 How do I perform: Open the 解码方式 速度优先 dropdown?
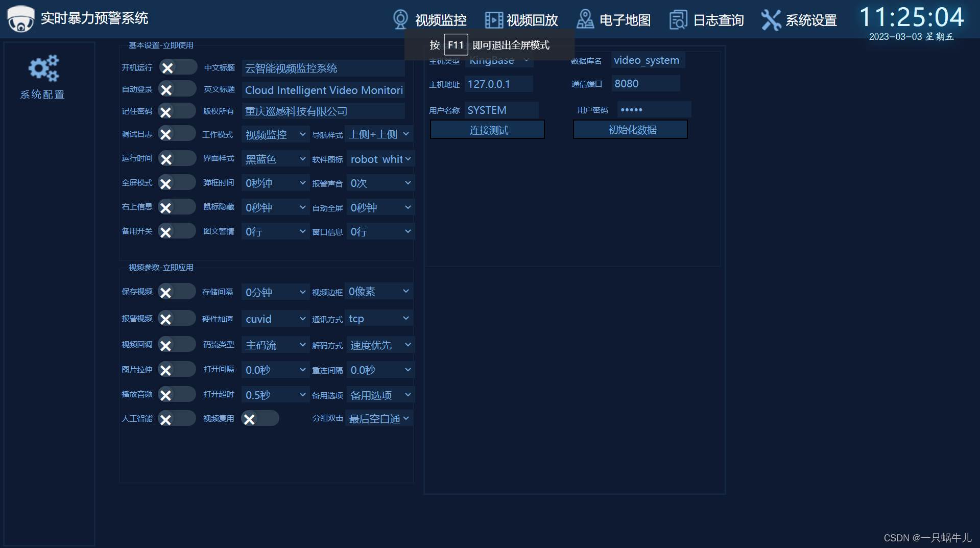coord(380,345)
